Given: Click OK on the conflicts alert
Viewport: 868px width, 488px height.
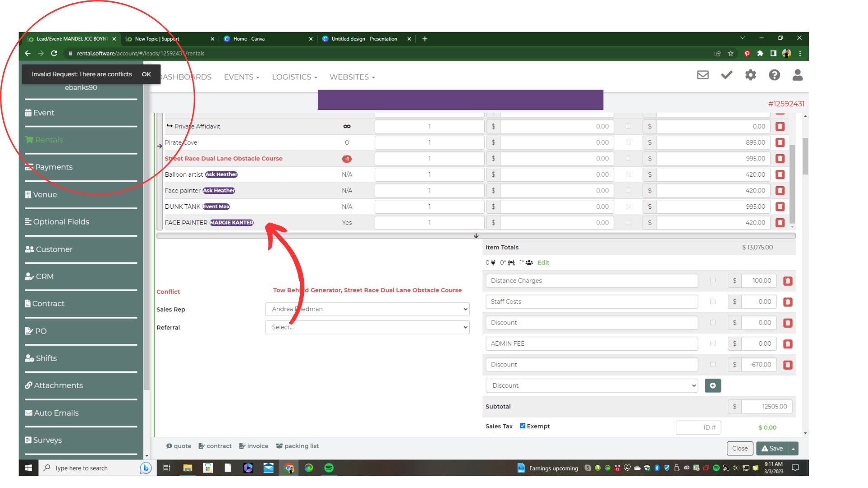Looking at the screenshot, I should (146, 74).
